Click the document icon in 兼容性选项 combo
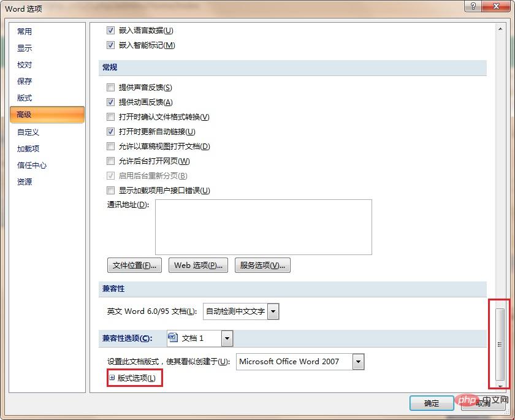The height and width of the screenshot is (420, 515). tap(173, 338)
